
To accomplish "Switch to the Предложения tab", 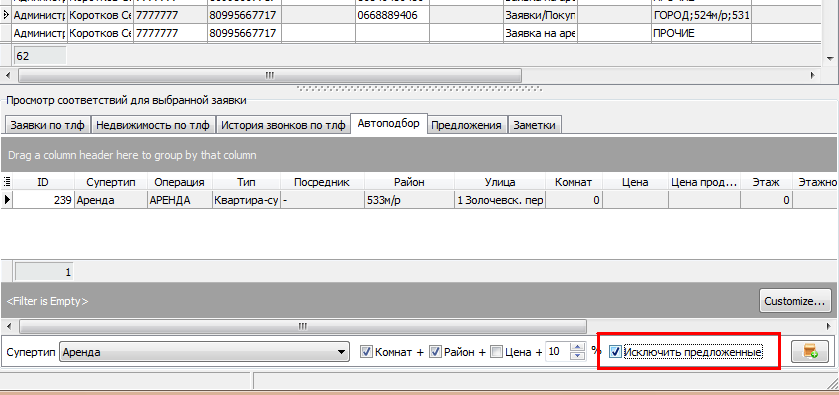I will click(467, 125).
